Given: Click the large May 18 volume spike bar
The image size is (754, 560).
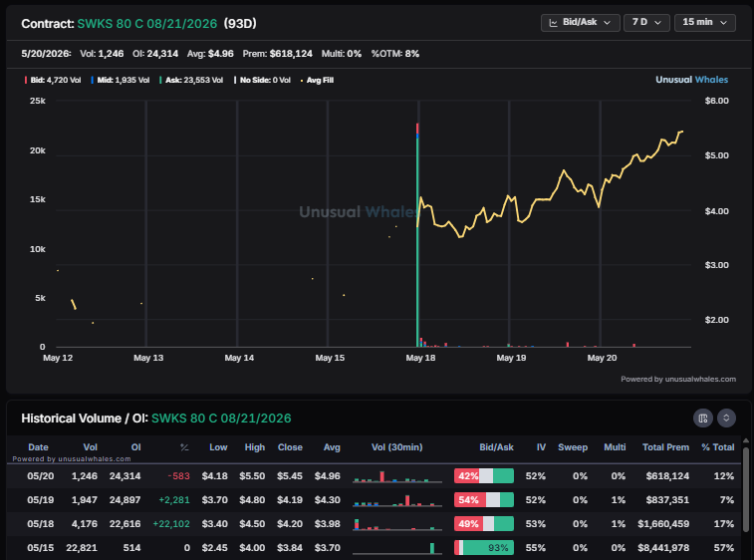Looking at the screenshot, I should [x=417, y=235].
